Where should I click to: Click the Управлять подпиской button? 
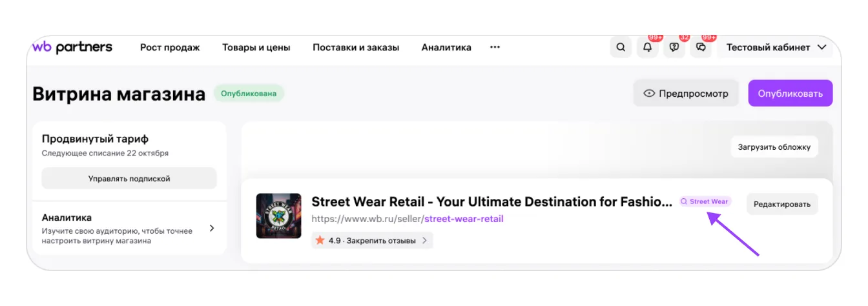[129, 178]
